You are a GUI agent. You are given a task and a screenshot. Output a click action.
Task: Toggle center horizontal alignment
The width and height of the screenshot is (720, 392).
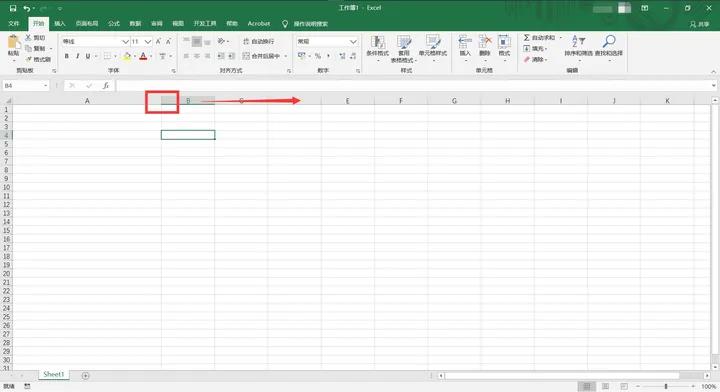pos(197,56)
